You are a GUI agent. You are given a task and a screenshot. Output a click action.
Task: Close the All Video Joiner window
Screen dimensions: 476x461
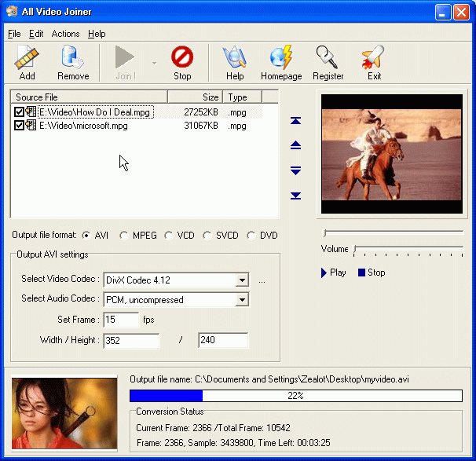pyautogui.click(x=461, y=12)
